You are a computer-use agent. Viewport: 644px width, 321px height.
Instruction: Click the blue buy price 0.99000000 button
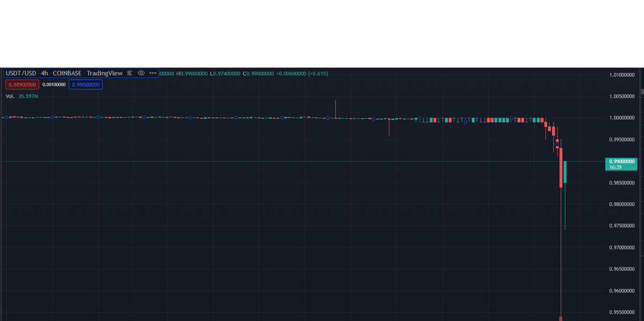coord(85,84)
